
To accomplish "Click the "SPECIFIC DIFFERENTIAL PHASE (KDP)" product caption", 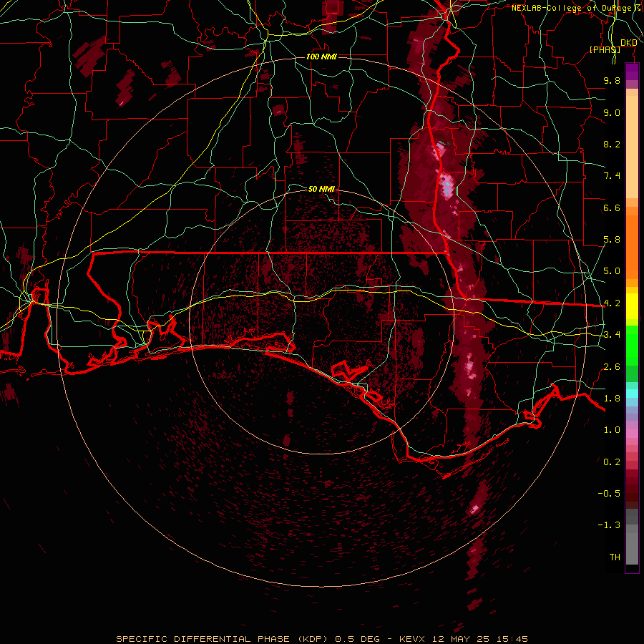I will 223,639.
